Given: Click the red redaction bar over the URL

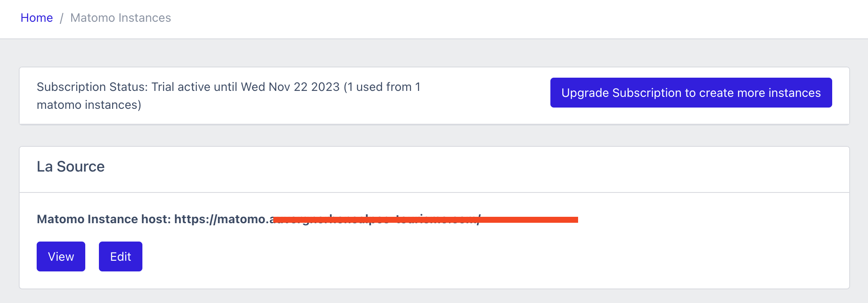Looking at the screenshot, I should coord(426,220).
